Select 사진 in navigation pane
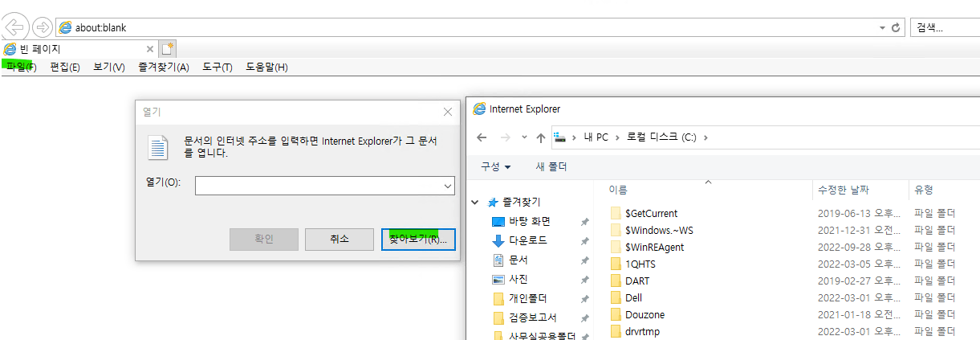The image size is (980, 340). click(518, 279)
